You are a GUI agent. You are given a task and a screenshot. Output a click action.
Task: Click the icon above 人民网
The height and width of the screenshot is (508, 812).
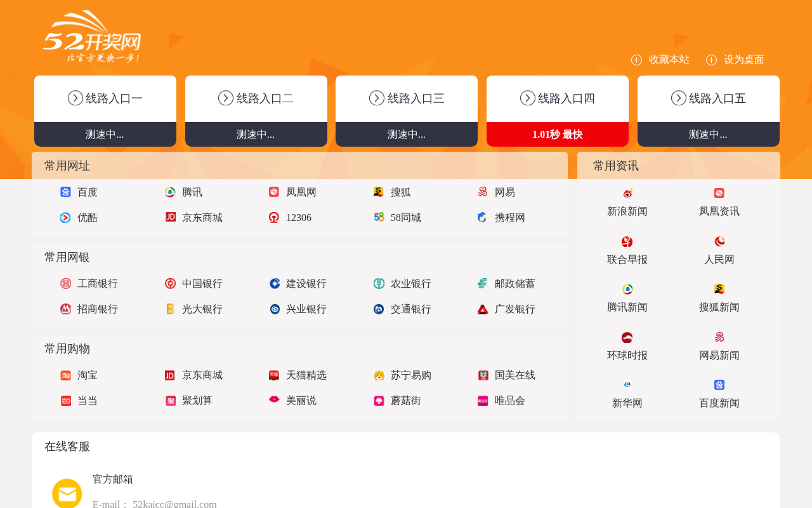(x=719, y=241)
